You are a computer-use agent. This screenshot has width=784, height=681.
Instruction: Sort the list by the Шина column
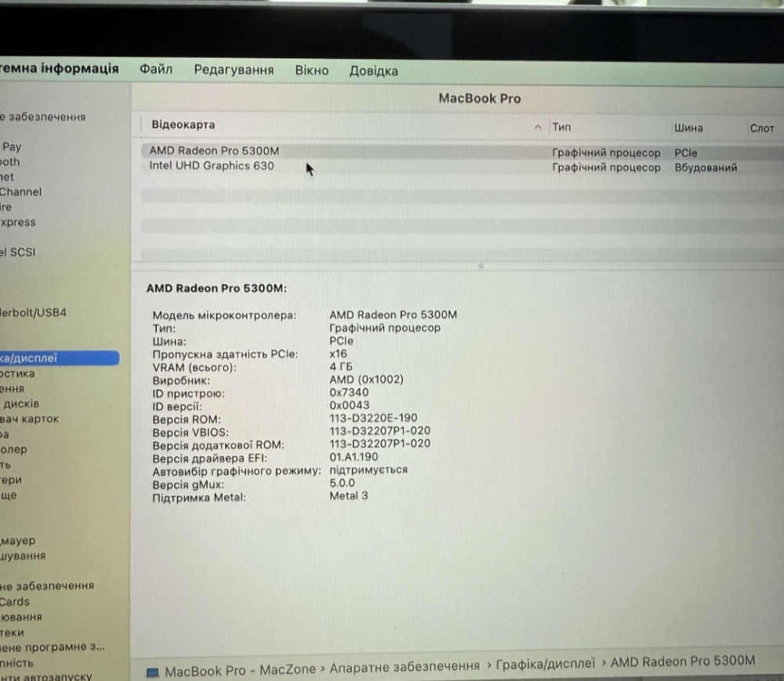coord(688,126)
